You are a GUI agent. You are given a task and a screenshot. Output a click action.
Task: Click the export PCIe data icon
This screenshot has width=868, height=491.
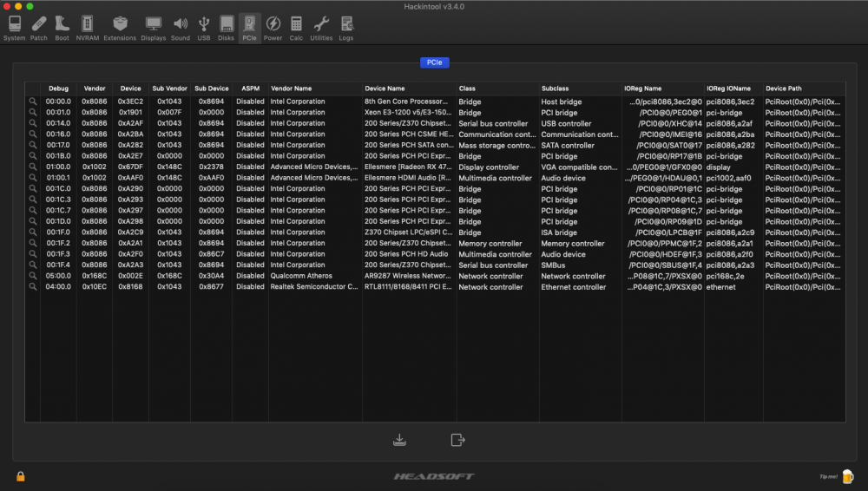coord(457,440)
